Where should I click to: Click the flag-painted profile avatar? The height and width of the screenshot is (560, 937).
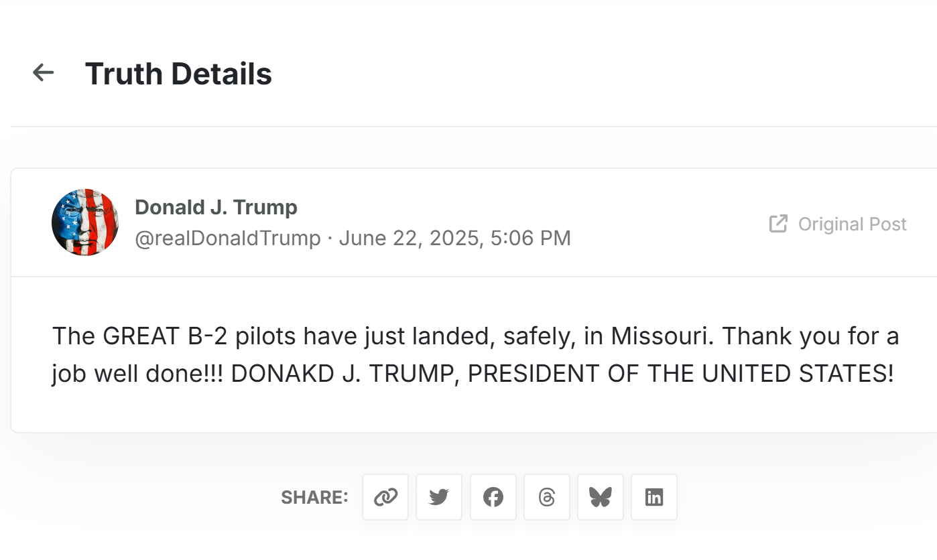pos(85,222)
